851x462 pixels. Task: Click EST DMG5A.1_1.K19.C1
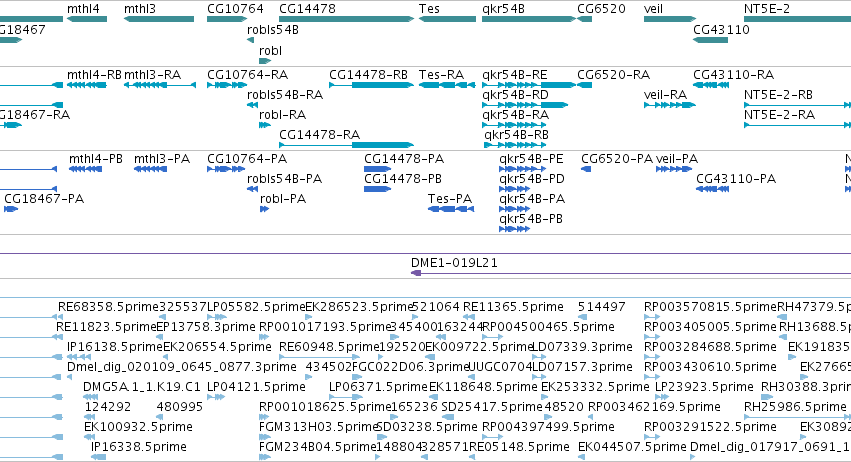tap(142, 387)
